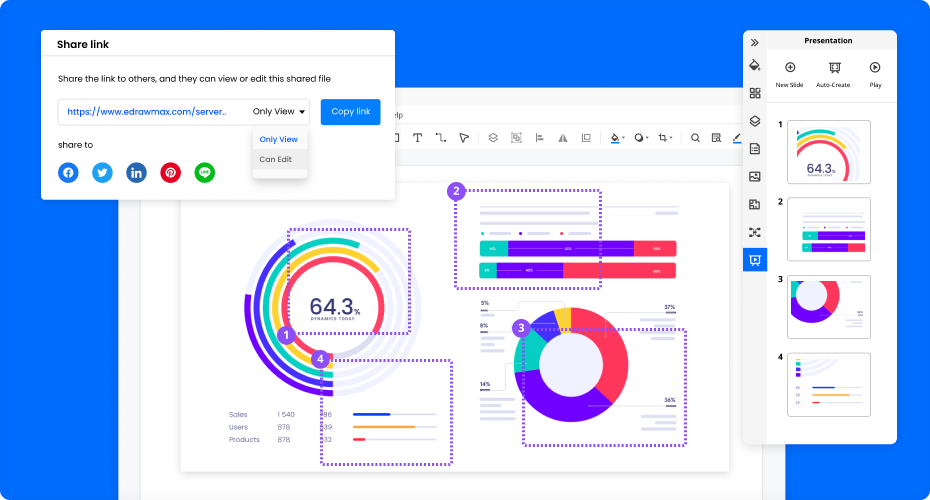Expand the fill color dropdown arrow
This screenshot has height=500, width=930.
tap(624, 138)
